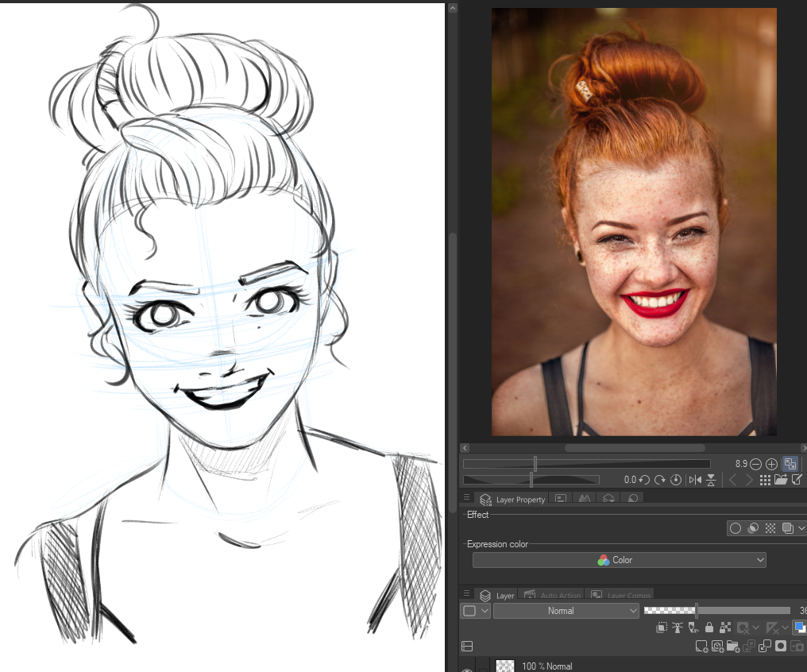Click the zoom out button in Sub View
The image size is (807, 672).
756,464
